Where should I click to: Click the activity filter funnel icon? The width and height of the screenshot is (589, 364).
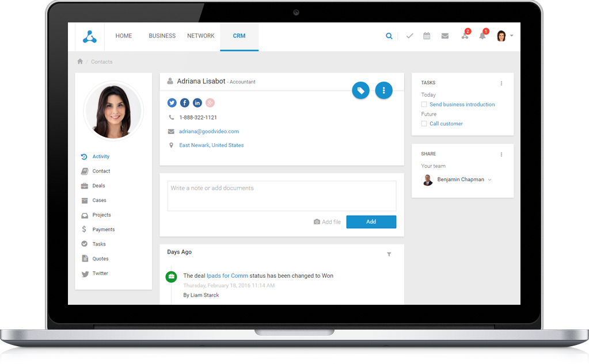pyautogui.click(x=389, y=254)
